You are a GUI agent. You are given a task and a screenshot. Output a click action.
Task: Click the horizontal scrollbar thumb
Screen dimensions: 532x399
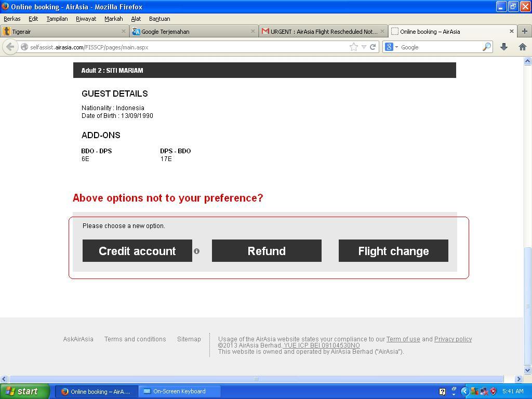tap(256, 379)
